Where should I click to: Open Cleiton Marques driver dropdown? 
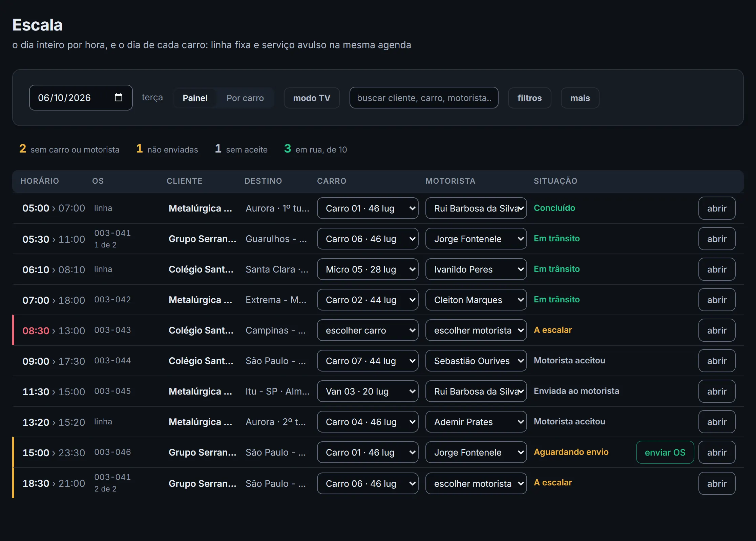pyautogui.click(x=476, y=300)
